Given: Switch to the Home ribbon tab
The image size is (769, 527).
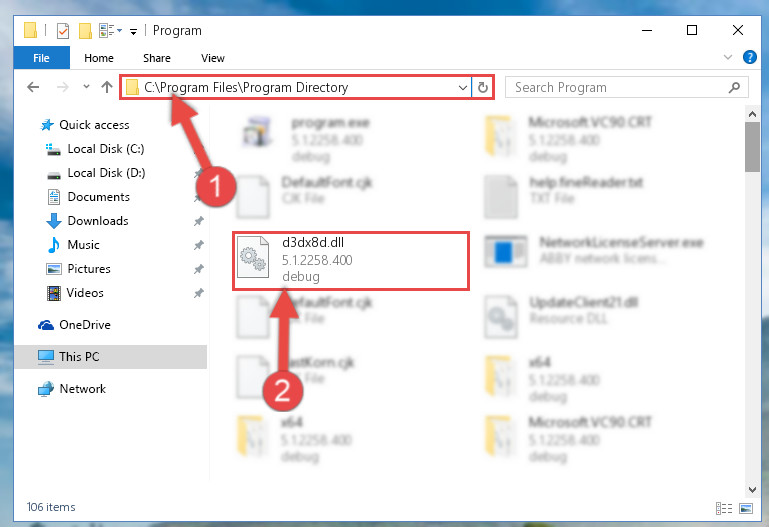Looking at the screenshot, I should (99, 58).
